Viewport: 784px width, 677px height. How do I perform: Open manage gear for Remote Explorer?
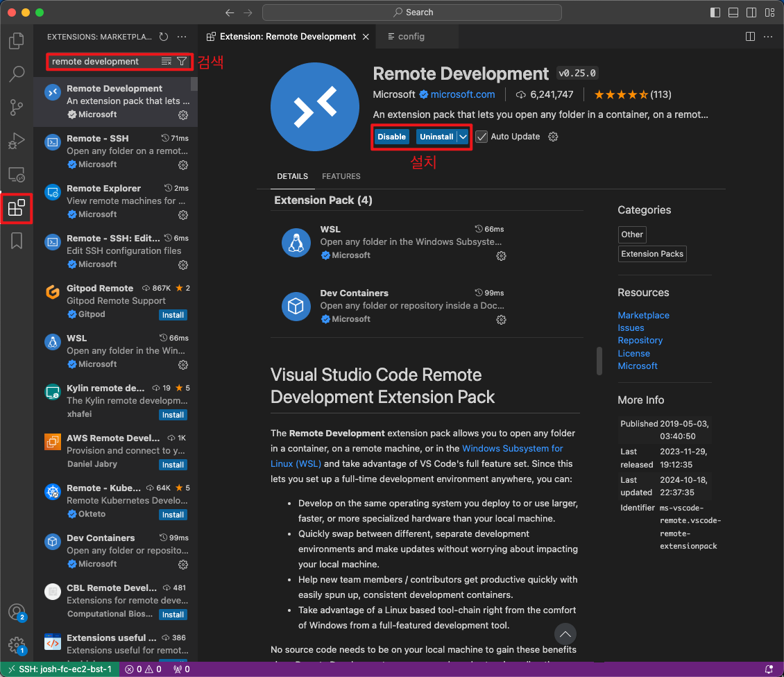click(183, 215)
